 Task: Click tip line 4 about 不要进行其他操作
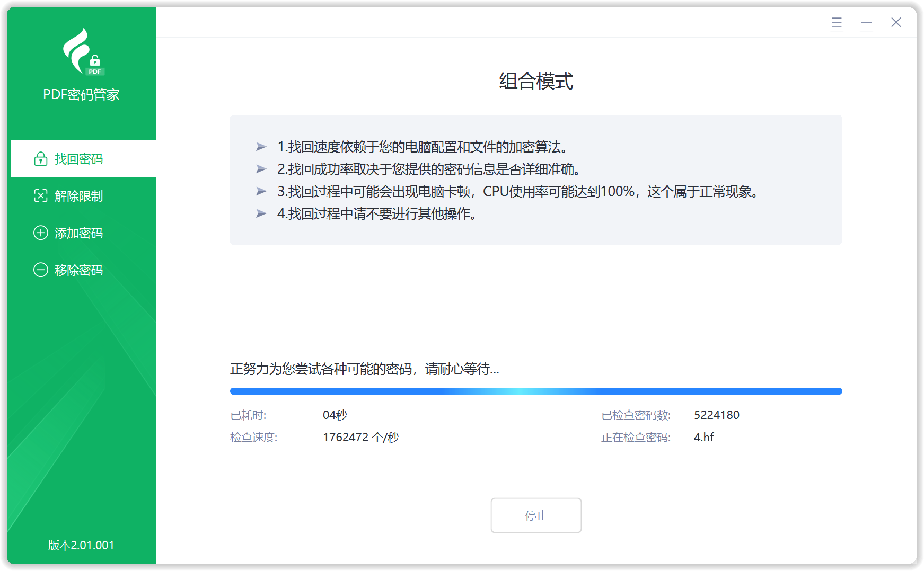[x=377, y=213]
